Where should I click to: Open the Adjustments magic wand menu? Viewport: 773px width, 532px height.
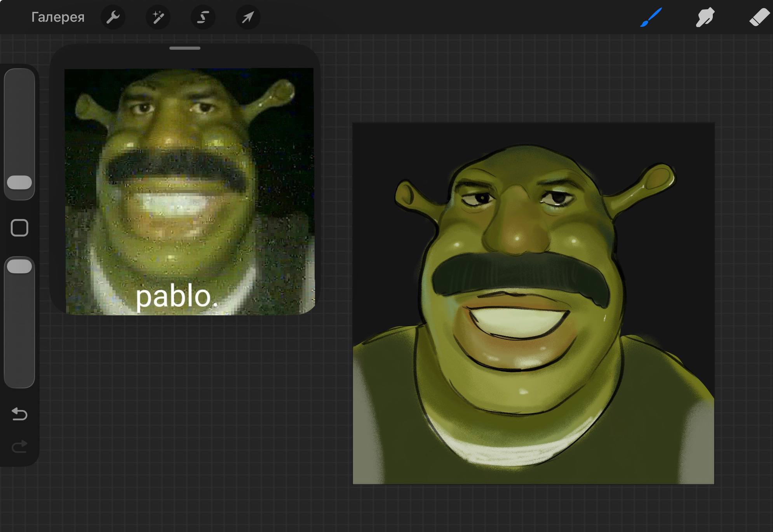coord(158,17)
